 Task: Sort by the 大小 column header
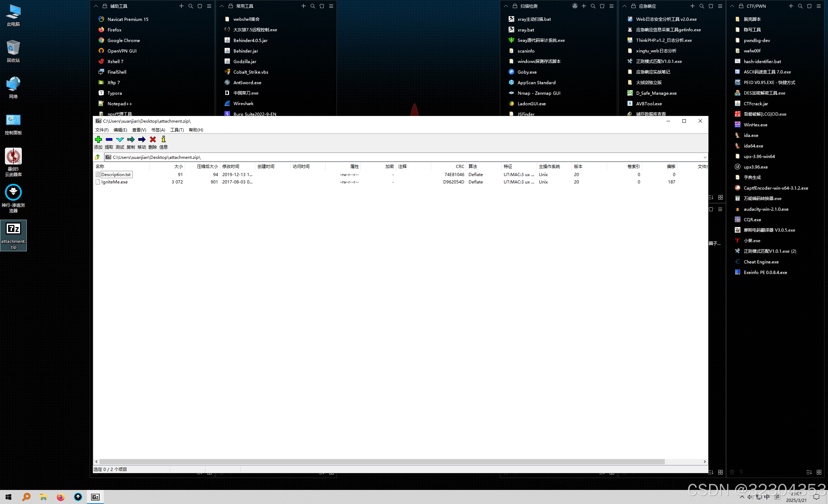pos(178,167)
